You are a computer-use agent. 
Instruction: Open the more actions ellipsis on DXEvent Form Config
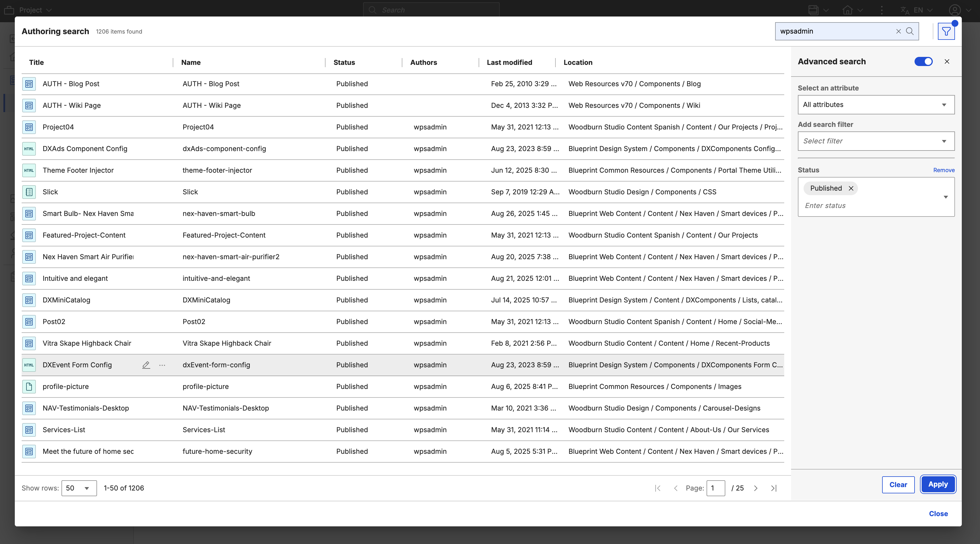[x=162, y=365]
